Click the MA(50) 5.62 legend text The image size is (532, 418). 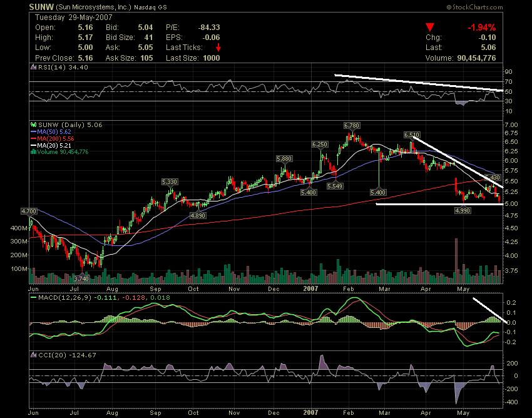click(54, 131)
